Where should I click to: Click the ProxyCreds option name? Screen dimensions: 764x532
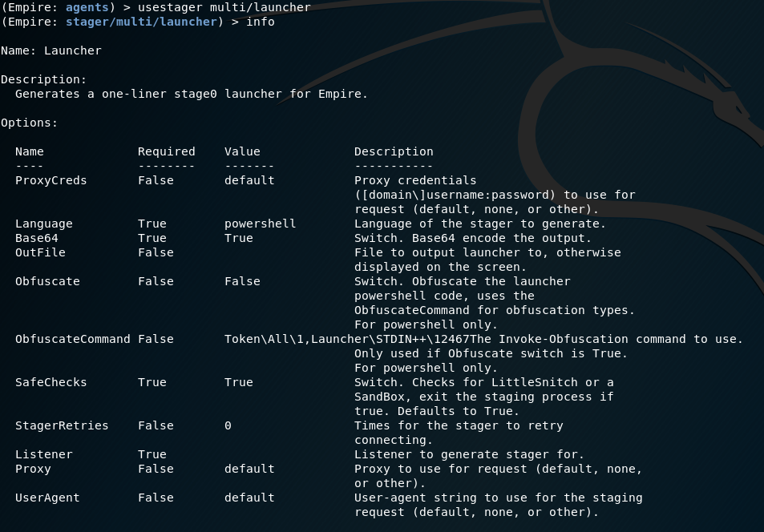pyautogui.click(x=51, y=180)
